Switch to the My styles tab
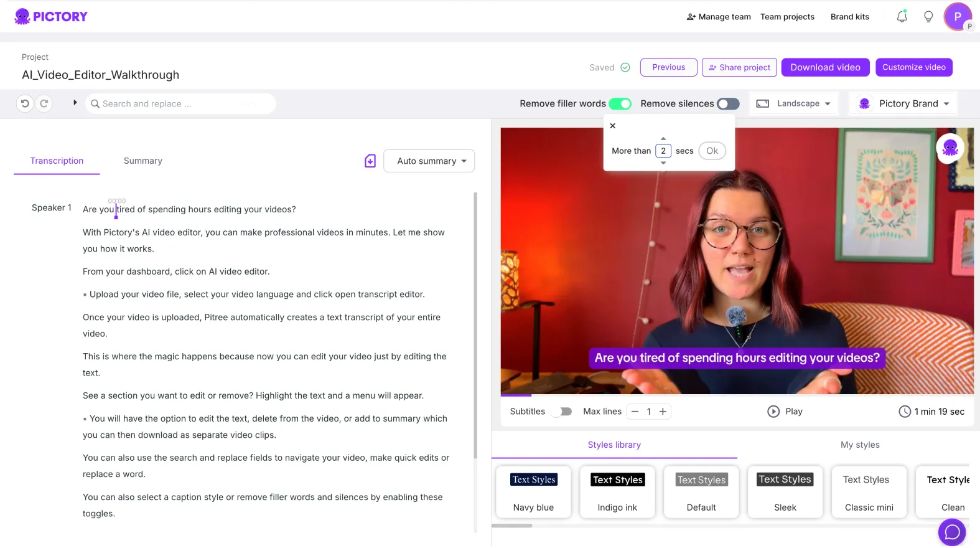This screenshot has width=980, height=548. (859, 445)
